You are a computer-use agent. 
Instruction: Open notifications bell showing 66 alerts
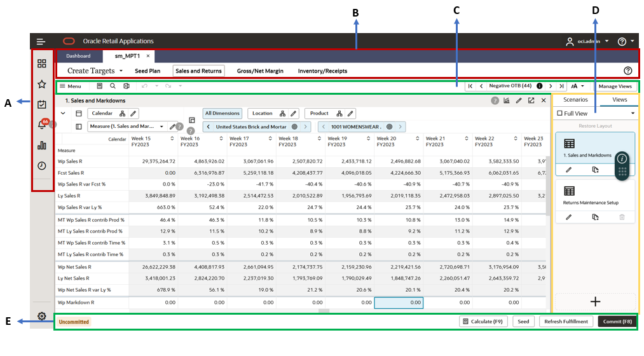coord(42,125)
